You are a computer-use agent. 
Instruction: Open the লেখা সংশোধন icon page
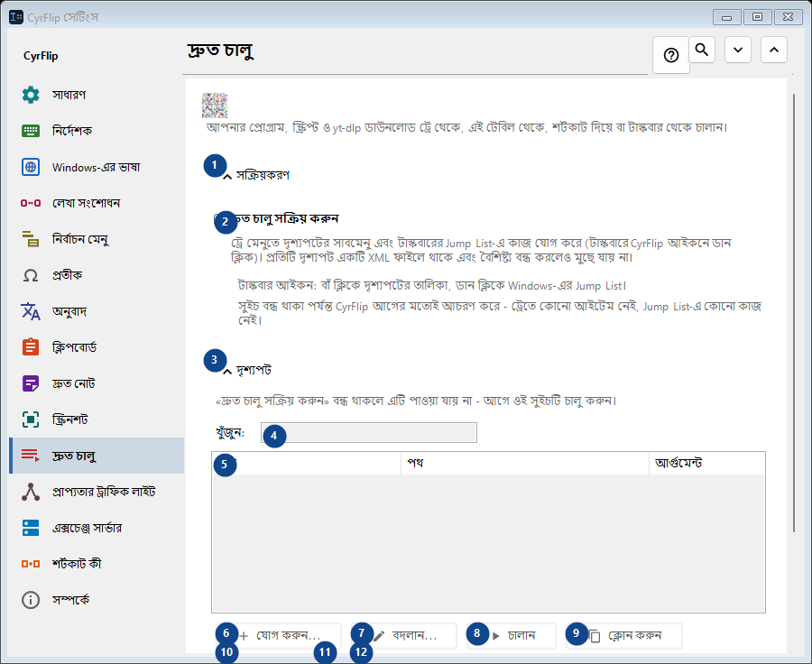[31, 203]
